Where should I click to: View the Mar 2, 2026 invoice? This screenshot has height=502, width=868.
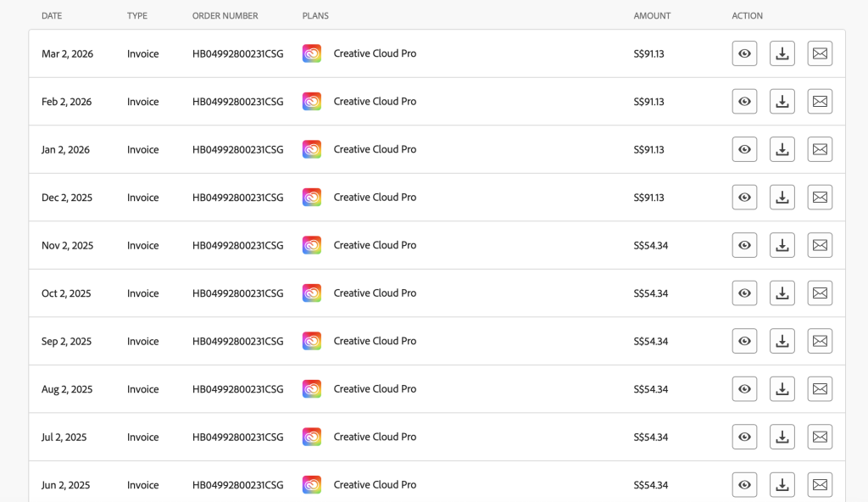(744, 53)
